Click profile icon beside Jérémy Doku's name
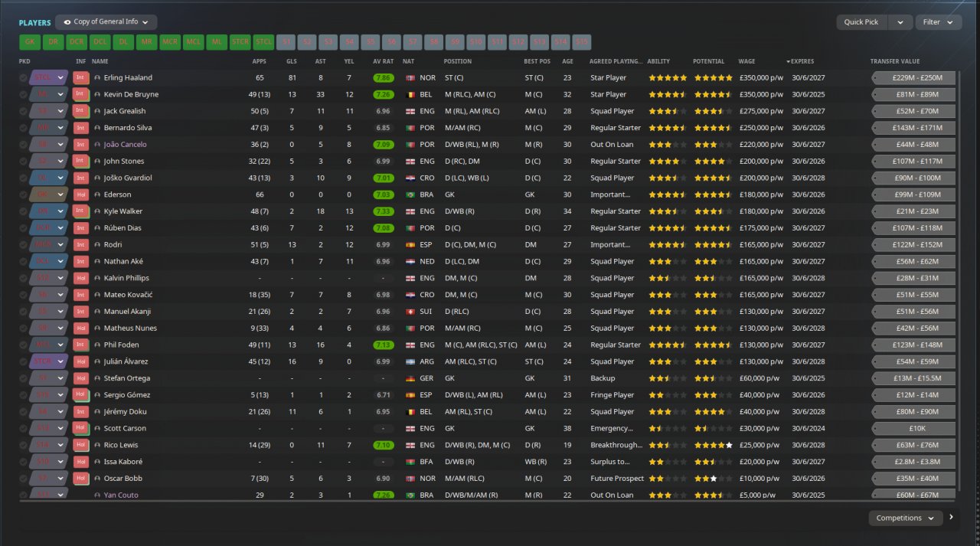This screenshot has height=546, width=980. 98,412
